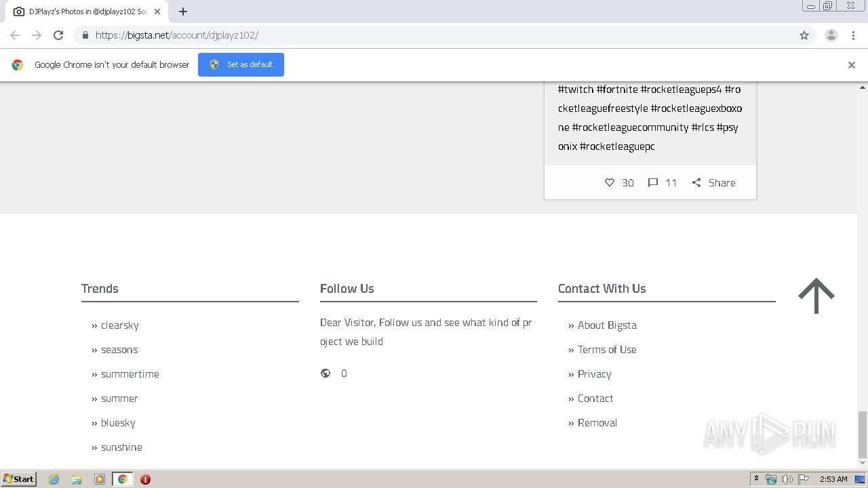Click the red stop-sign taskbar icon
Viewport: 868px width, 488px height.
tap(145, 479)
